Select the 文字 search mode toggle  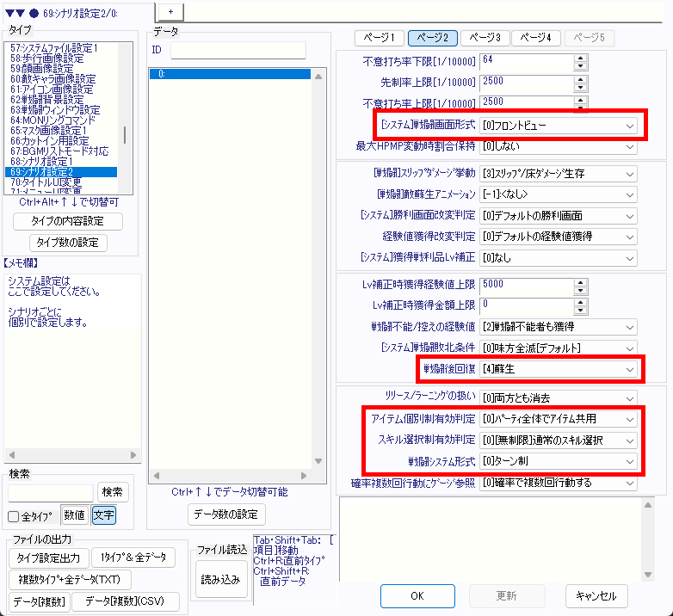pyautogui.click(x=102, y=515)
